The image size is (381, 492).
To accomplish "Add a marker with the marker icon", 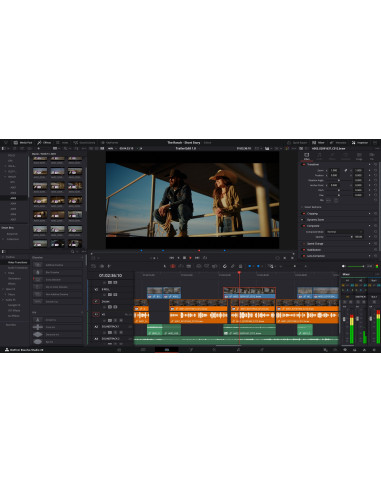I will [x=258, y=266].
